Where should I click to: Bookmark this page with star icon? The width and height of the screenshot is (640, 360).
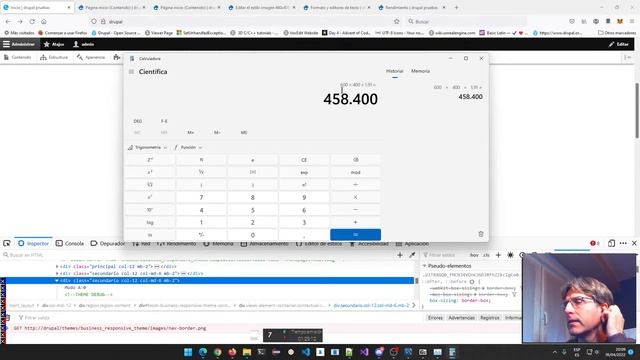(x=396, y=21)
